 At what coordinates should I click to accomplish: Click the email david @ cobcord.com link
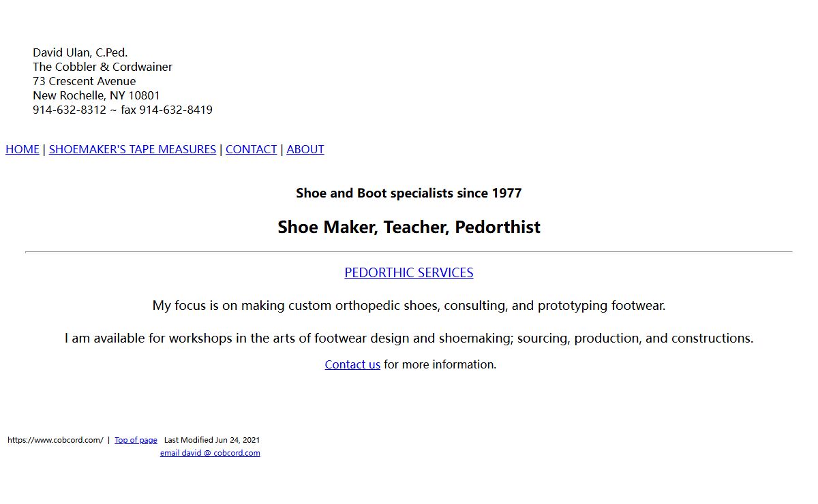pyautogui.click(x=210, y=453)
